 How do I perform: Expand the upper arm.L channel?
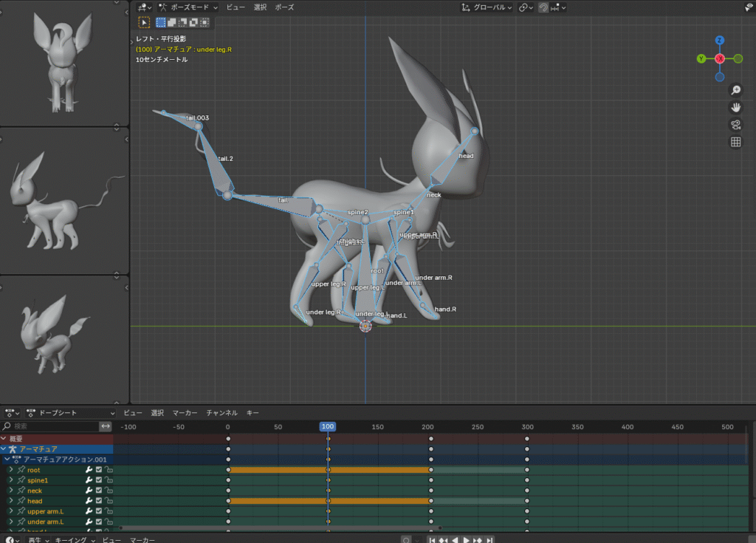coord(11,511)
